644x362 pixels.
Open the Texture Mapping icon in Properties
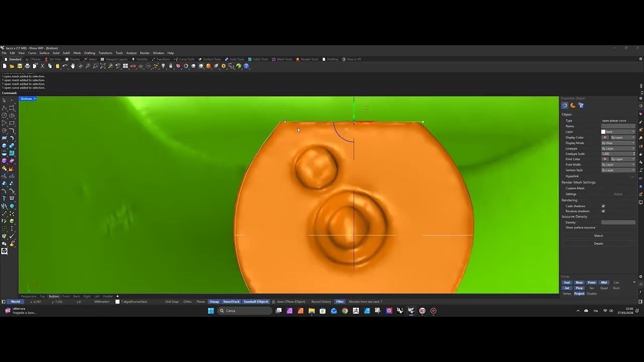(581, 105)
